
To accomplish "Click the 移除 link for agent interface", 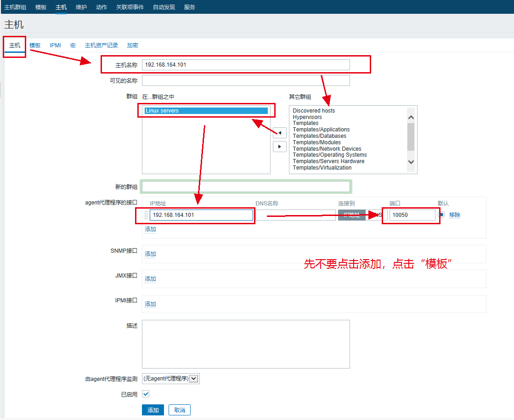I will click(455, 215).
